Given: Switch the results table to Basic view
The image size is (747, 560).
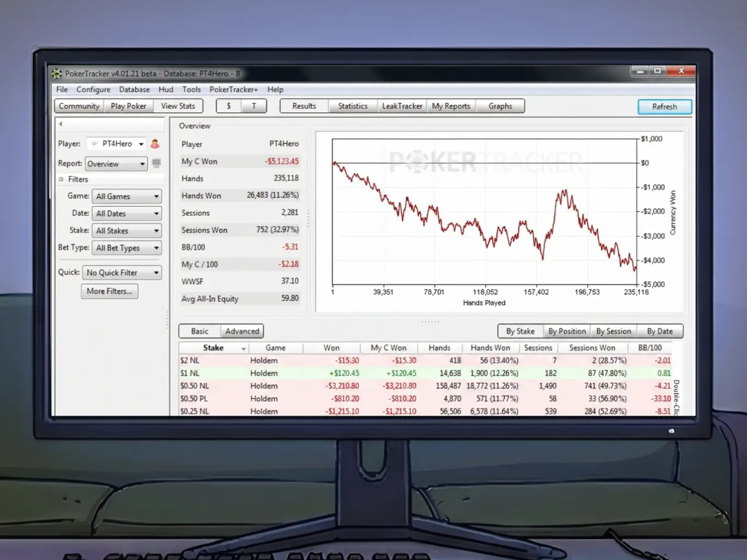Looking at the screenshot, I should [199, 331].
